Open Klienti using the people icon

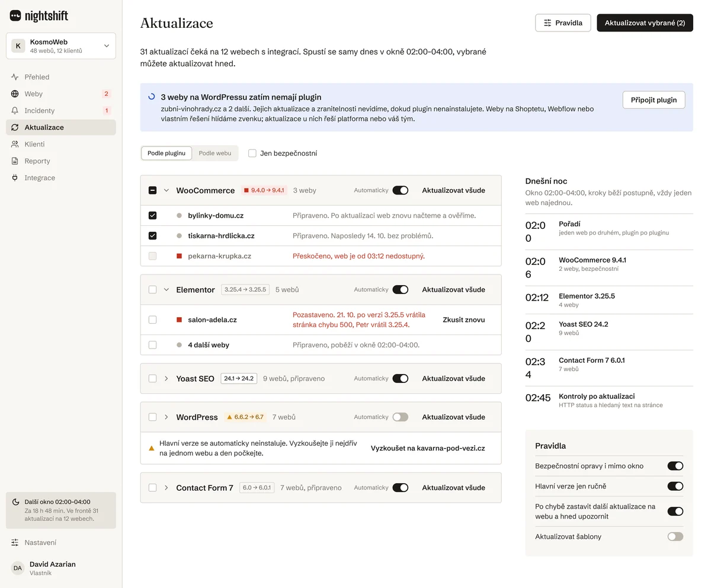[x=15, y=144]
